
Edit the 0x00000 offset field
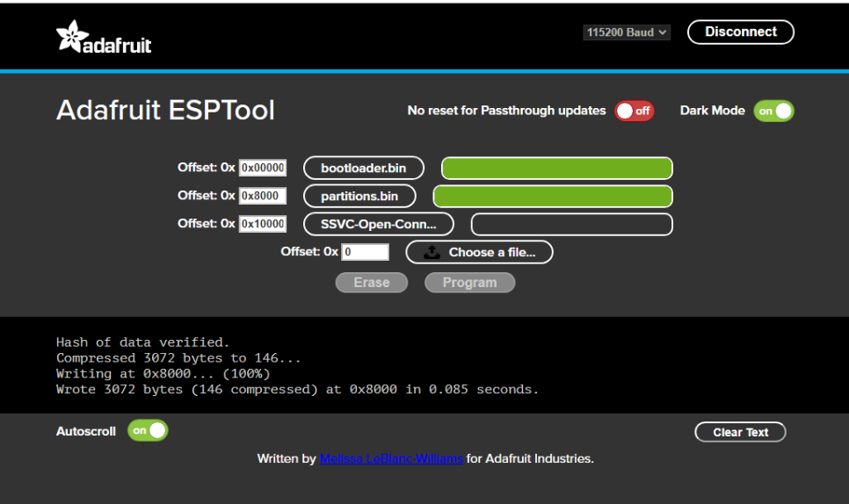(x=263, y=169)
